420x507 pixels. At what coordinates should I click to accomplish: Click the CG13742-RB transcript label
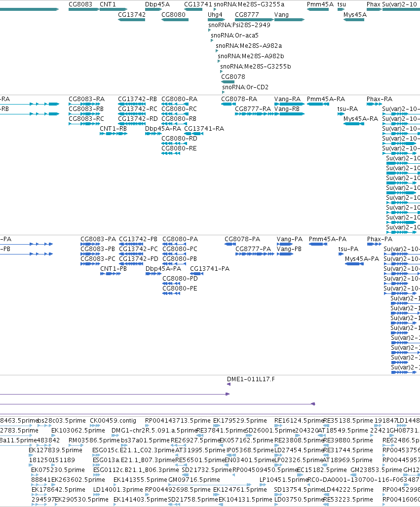(138, 99)
